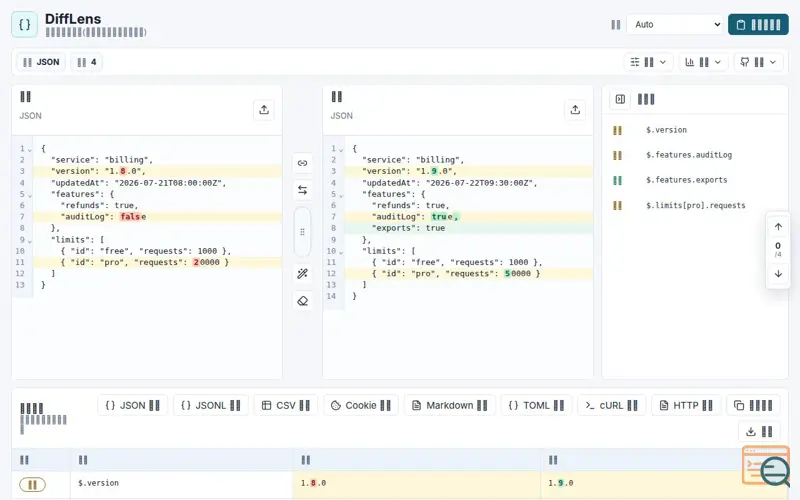The width and height of the screenshot is (800, 500).
Task: Click "service": "billing" line in right editor
Action: pos(469,160)
